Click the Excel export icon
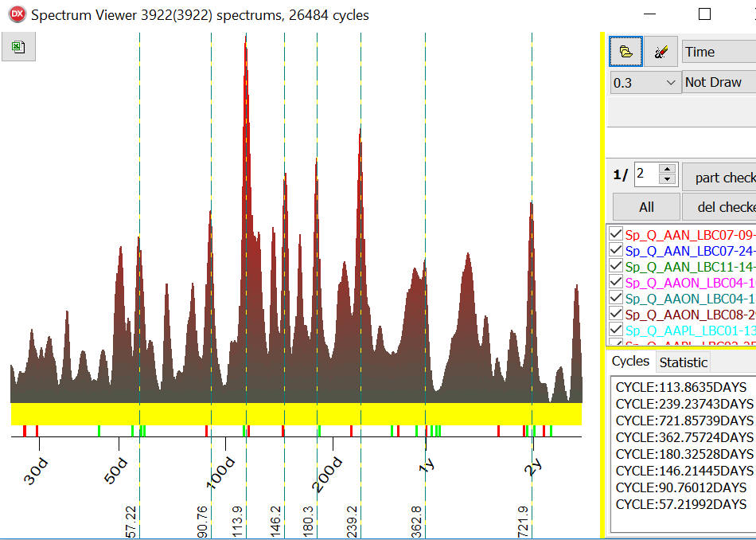This screenshot has width=756, height=540. 18,47
